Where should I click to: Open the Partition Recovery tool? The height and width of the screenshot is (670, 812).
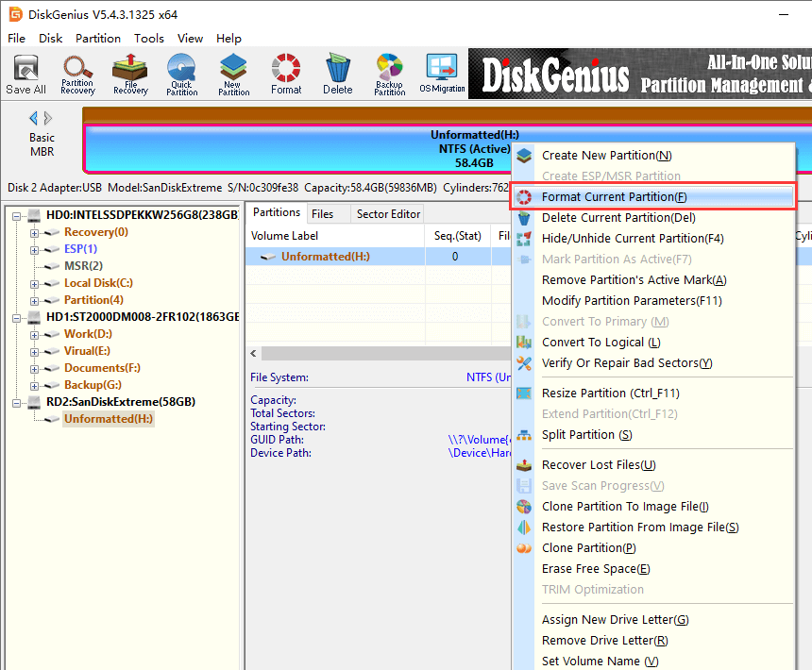[77, 74]
